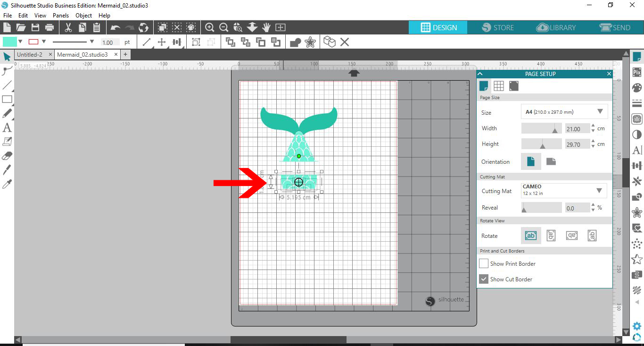Open the File menu

[x=7, y=15]
